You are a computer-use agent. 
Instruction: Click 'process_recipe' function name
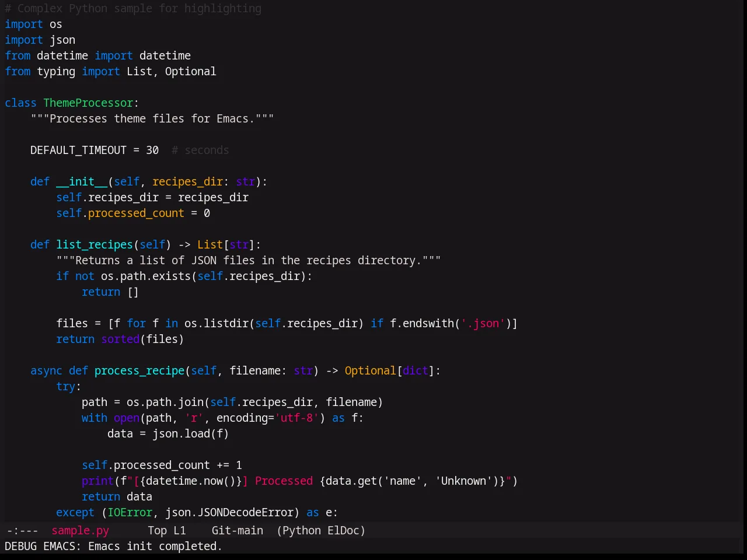coord(139,370)
